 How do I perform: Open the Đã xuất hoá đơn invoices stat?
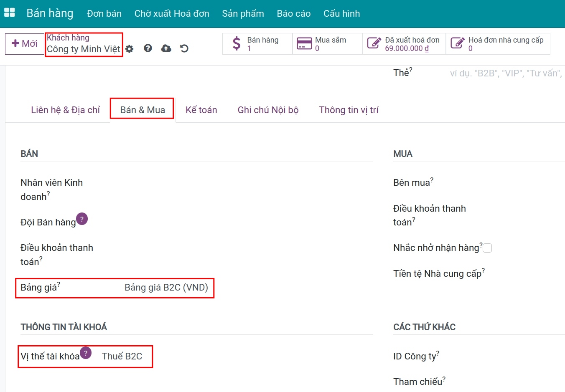[x=404, y=44]
